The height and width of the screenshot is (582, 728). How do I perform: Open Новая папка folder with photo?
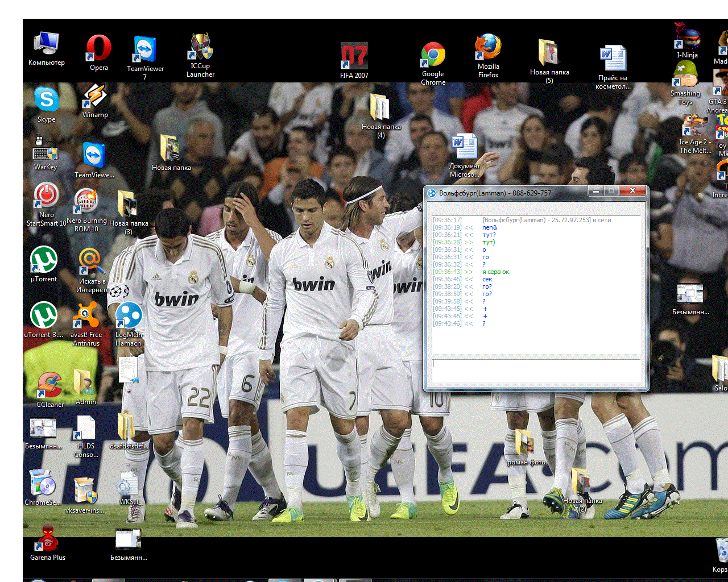tap(171, 152)
